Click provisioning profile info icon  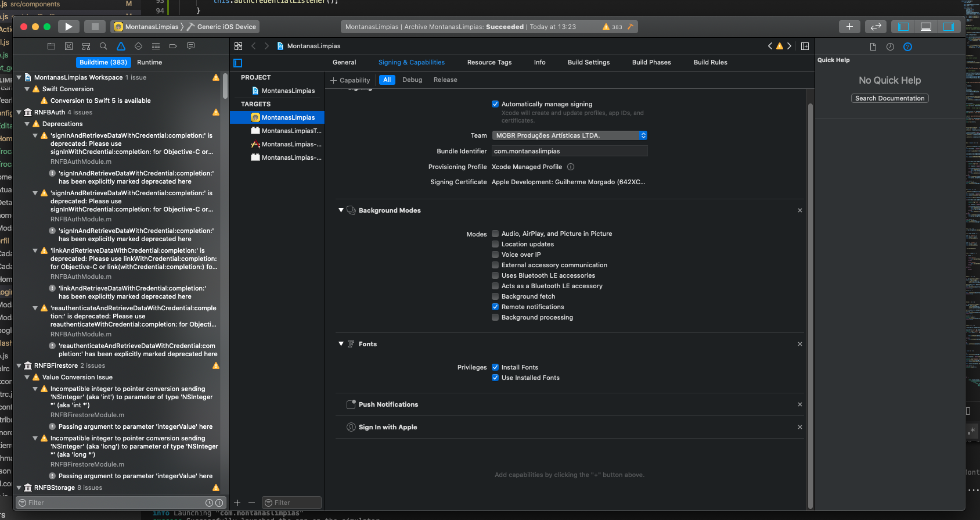tap(571, 167)
